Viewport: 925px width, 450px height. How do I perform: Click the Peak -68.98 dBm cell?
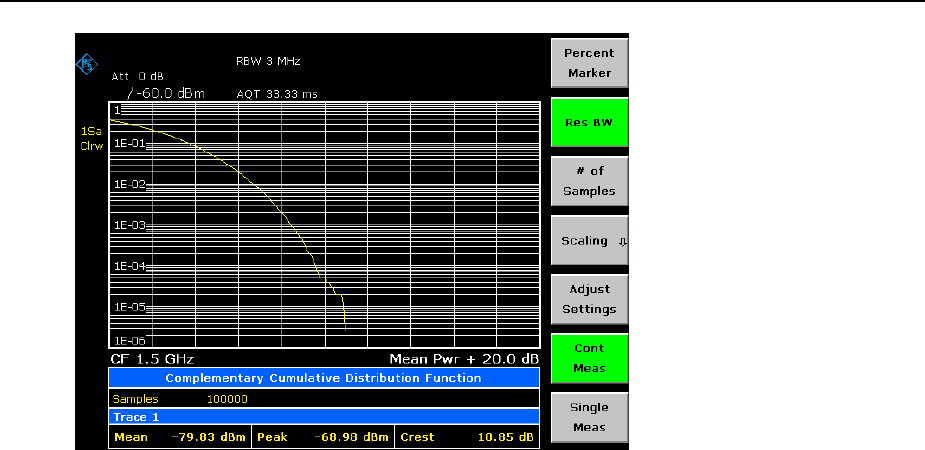[x=323, y=437]
